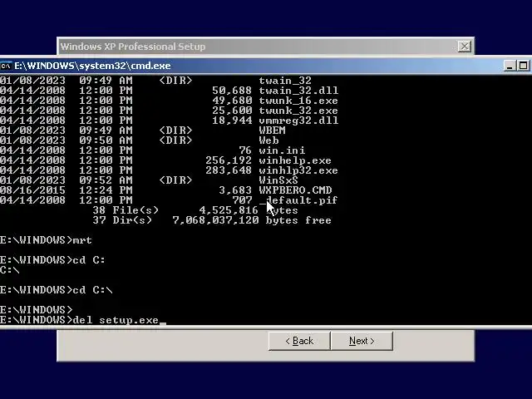Click the 09:50 AM time entry
Image resolution: width=532 pixels, height=399 pixels.
106,140
